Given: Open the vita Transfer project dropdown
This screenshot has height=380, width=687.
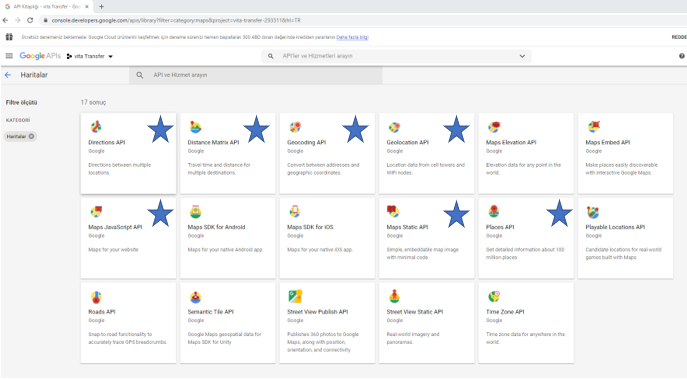Looking at the screenshot, I should pos(90,56).
